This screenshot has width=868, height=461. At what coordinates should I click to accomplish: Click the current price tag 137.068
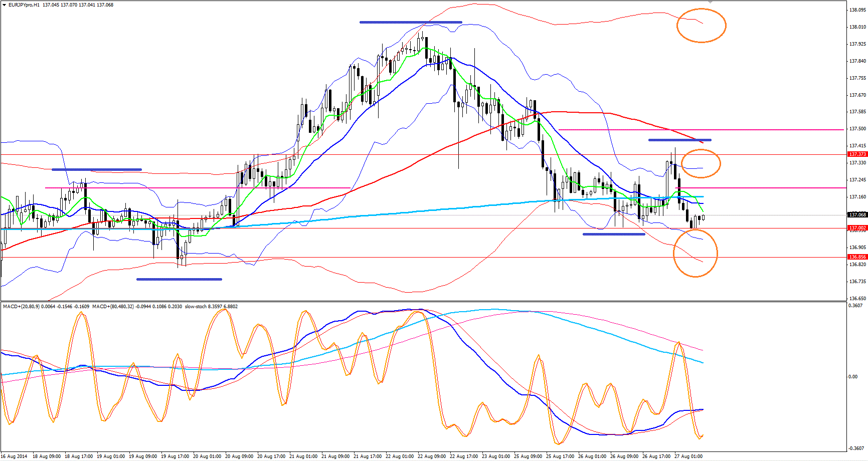857,215
